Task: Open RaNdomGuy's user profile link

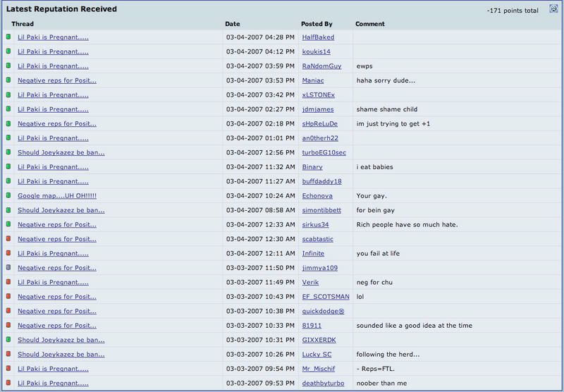Action: click(321, 66)
